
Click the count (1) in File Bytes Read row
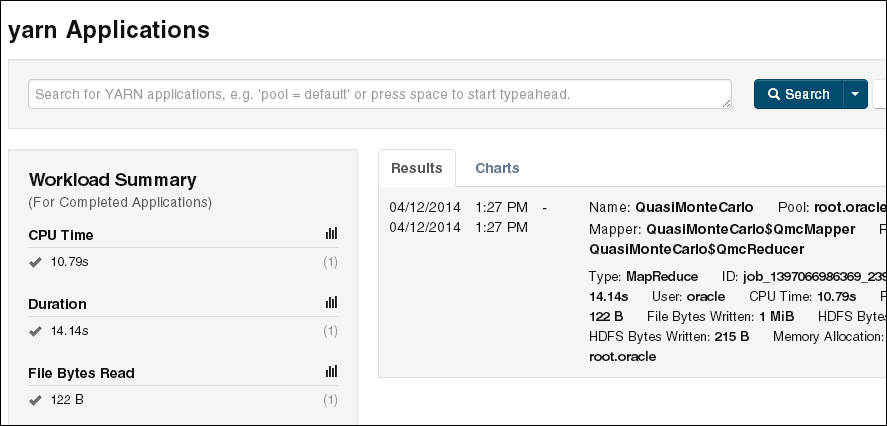coord(331,400)
